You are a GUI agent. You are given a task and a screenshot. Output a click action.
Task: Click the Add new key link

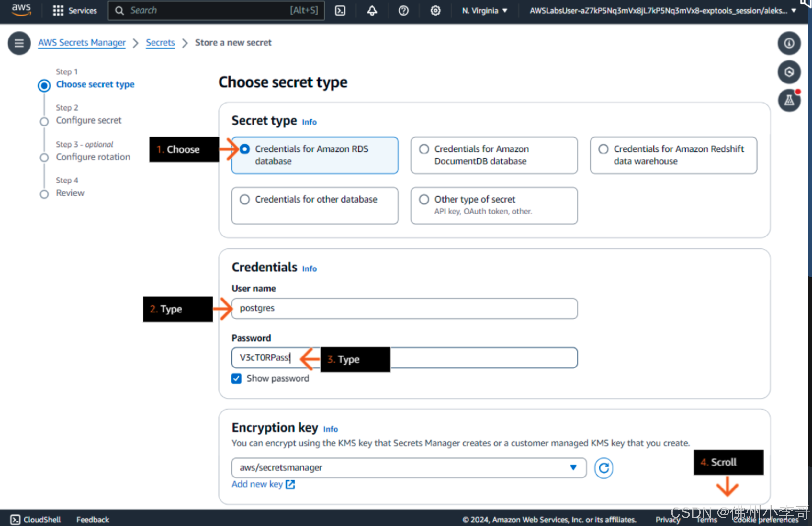(x=263, y=484)
